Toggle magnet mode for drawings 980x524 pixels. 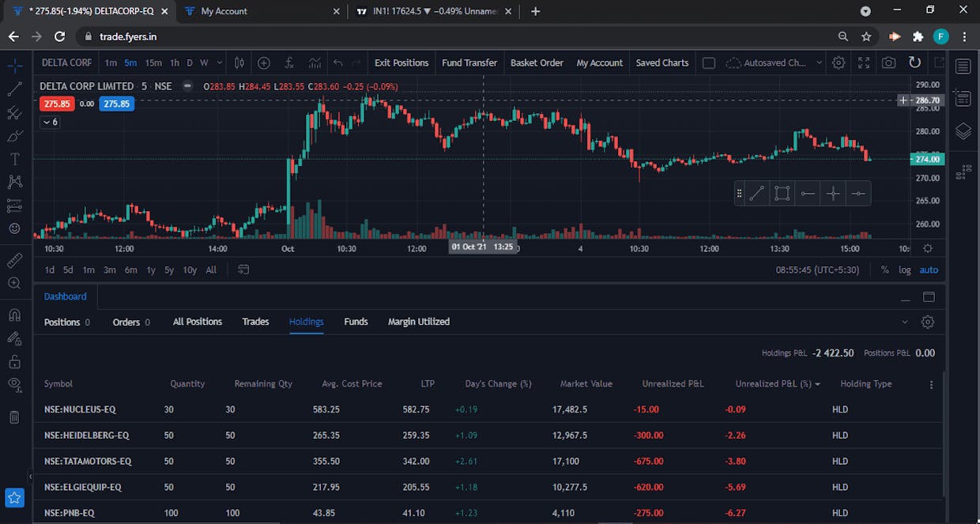[14, 315]
